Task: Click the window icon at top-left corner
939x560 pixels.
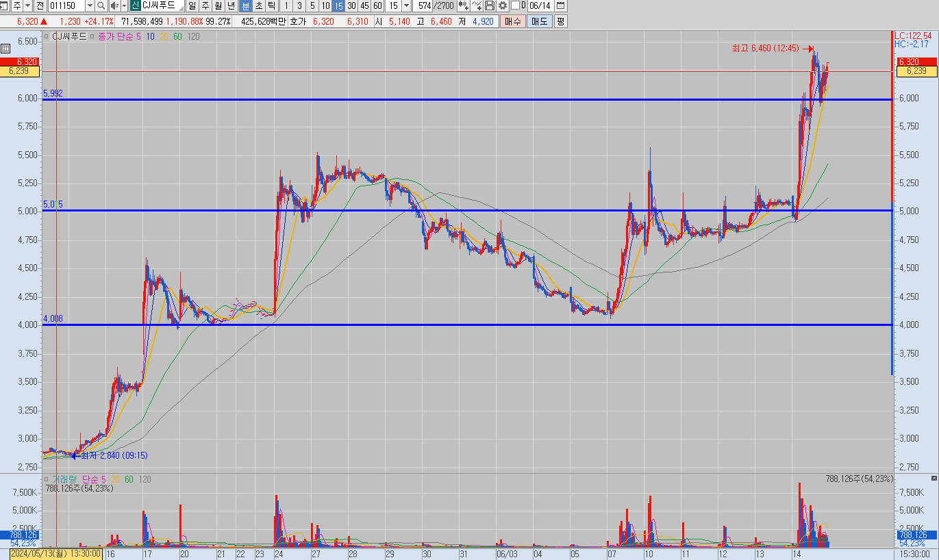Action: pos(4,5)
